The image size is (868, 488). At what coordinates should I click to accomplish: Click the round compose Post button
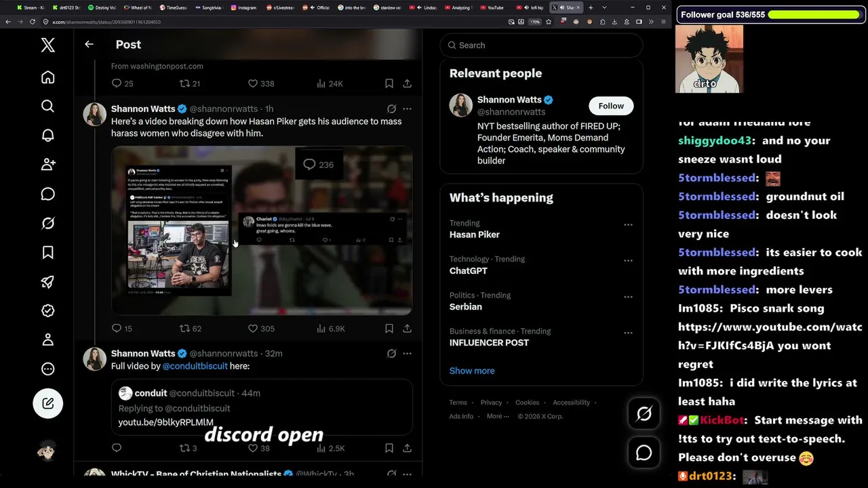click(x=47, y=403)
